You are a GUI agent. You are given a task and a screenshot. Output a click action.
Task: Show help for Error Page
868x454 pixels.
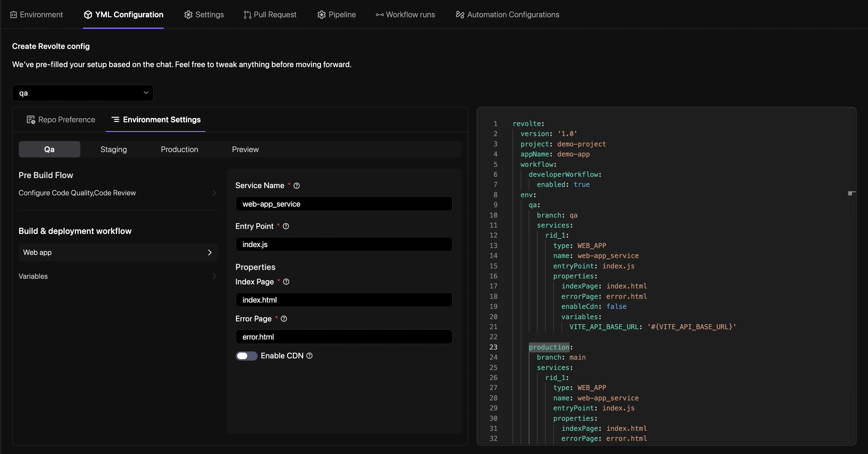point(284,319)
